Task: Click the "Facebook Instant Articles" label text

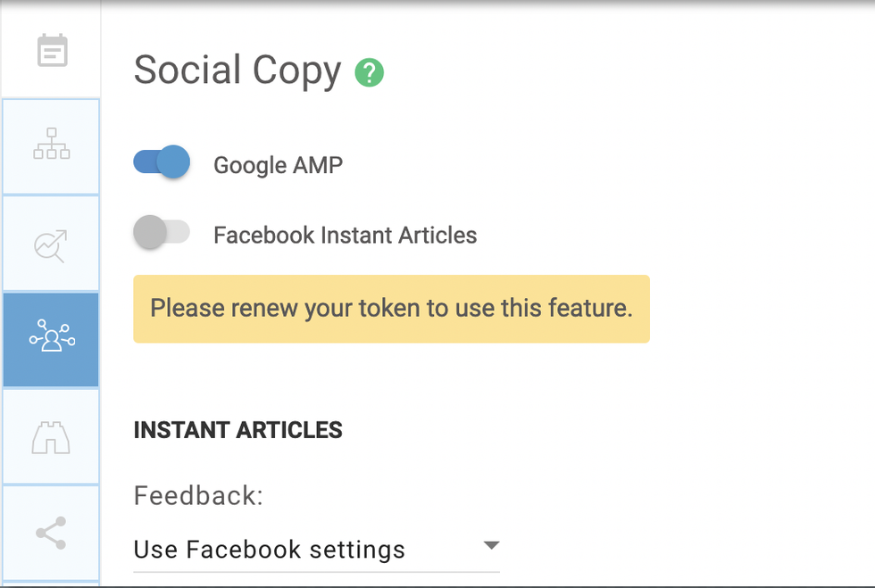Action: 345,236
